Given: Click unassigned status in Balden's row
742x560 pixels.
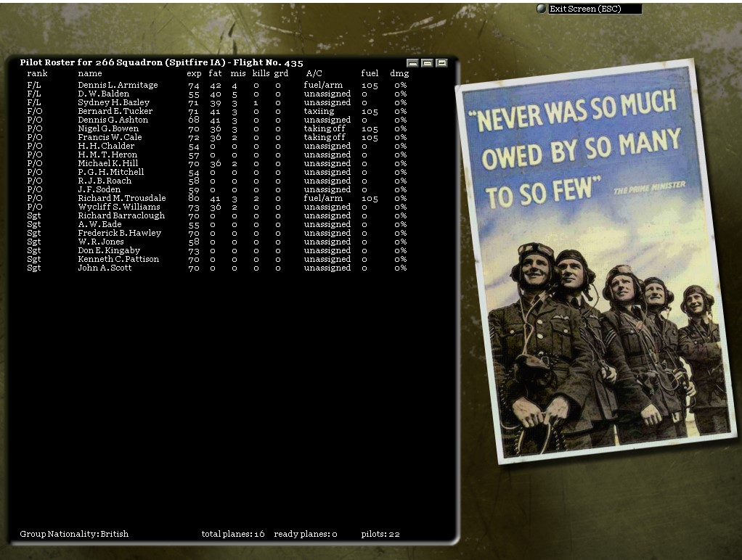Looking at the screenshot, I should (327, 94).
